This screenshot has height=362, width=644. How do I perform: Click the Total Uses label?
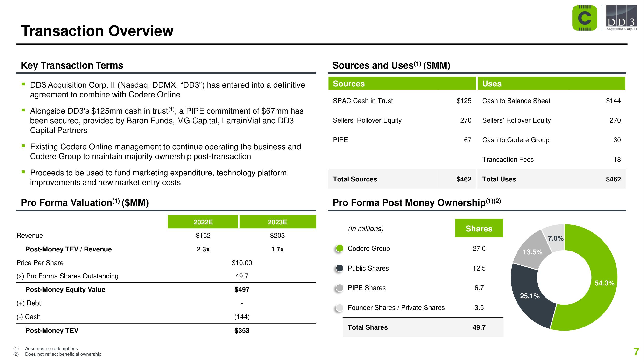tap(499, 179)
